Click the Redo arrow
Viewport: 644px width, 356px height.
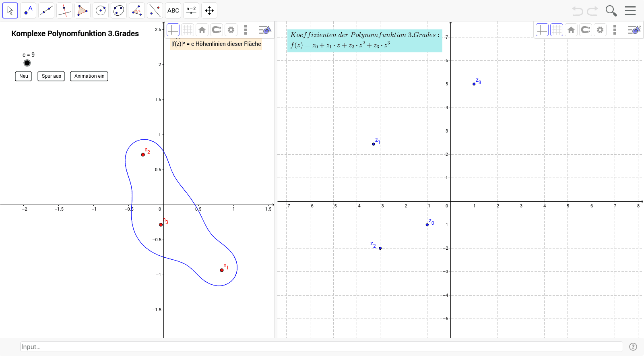tap(592, 11)
